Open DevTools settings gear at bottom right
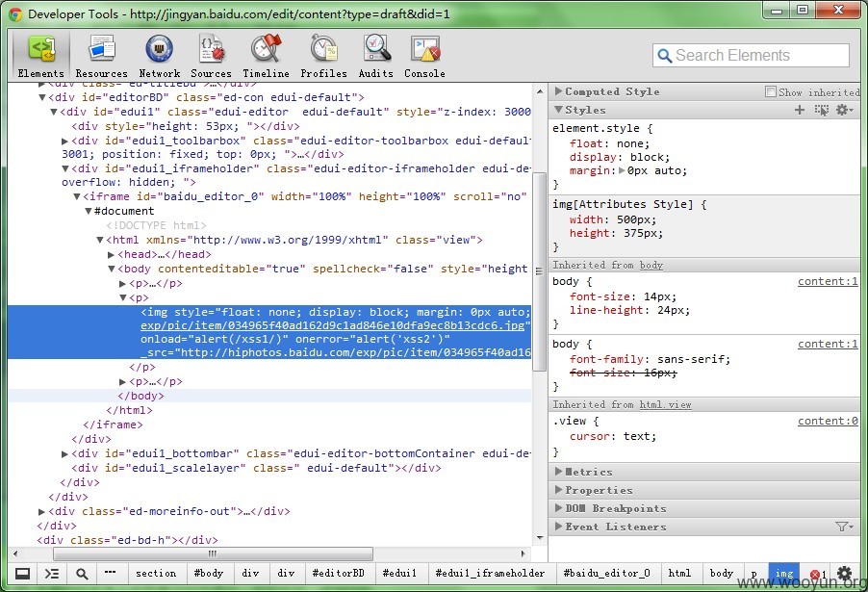Screen dimensions: 868x592 click(x=844, y=573)
